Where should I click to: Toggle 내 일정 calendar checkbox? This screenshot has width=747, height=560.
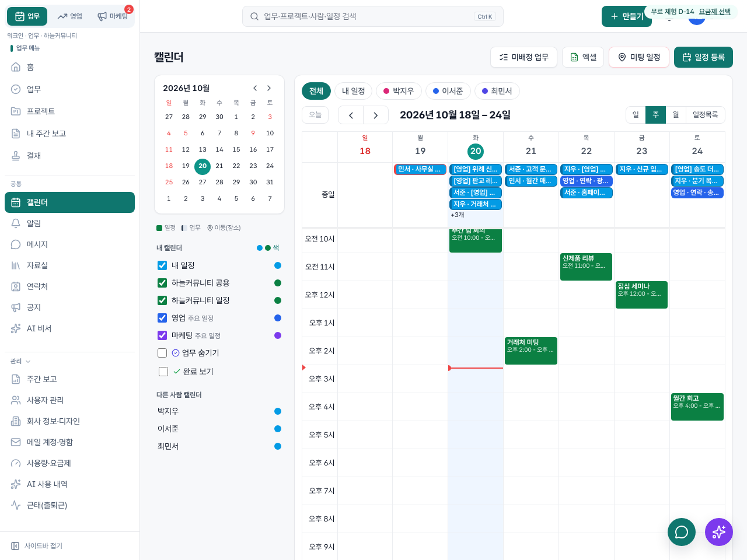(162, 265)
